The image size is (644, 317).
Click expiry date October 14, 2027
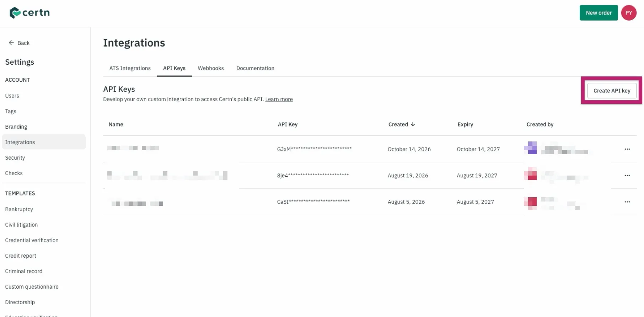pos(478,149)
